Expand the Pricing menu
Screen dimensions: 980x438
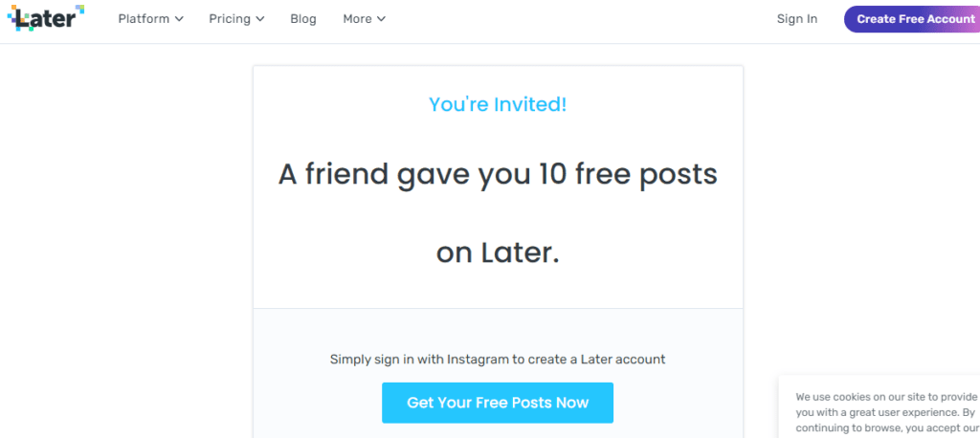[237, 19]
